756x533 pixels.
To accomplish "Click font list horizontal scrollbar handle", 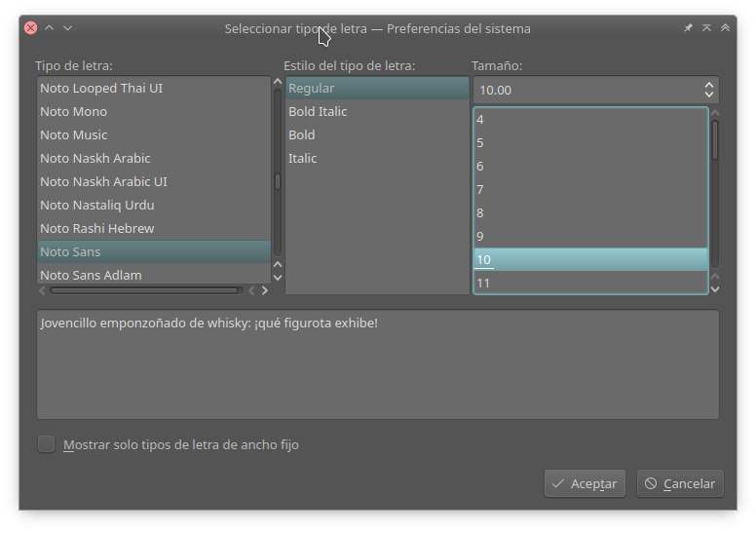I will [144, 290].
